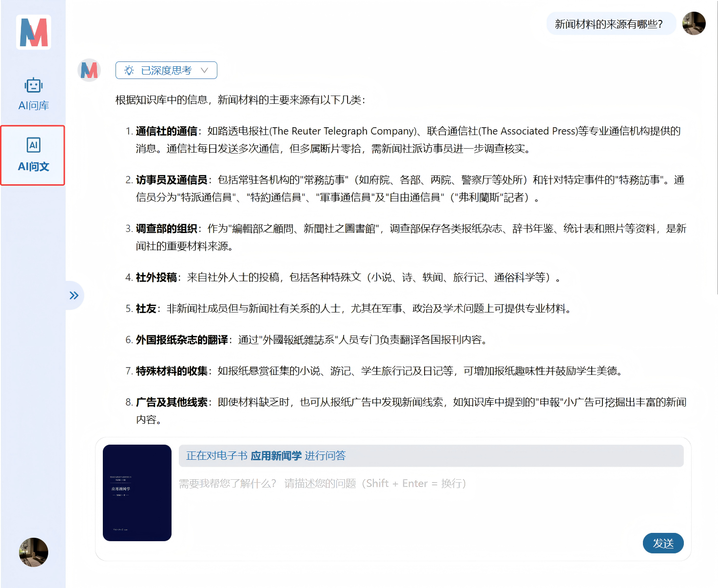This screenshot has height=588, width=718.
Task: Focus the question input text area
Action: 431,502
